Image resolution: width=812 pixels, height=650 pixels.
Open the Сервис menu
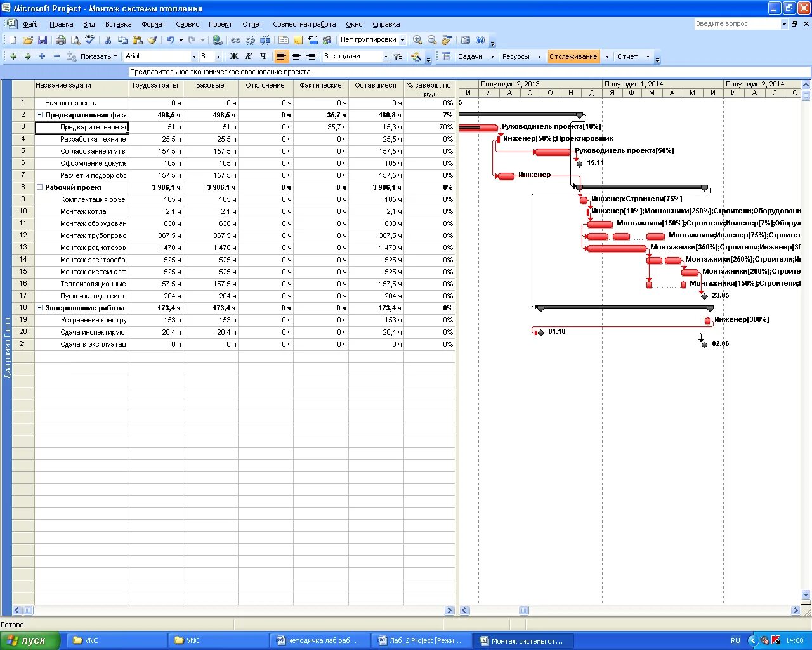tap(187, 24)
